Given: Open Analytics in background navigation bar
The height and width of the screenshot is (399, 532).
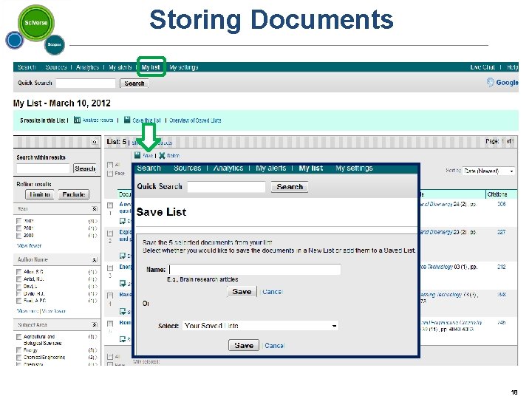Looking at the screenshot, I should click(87, 67).
